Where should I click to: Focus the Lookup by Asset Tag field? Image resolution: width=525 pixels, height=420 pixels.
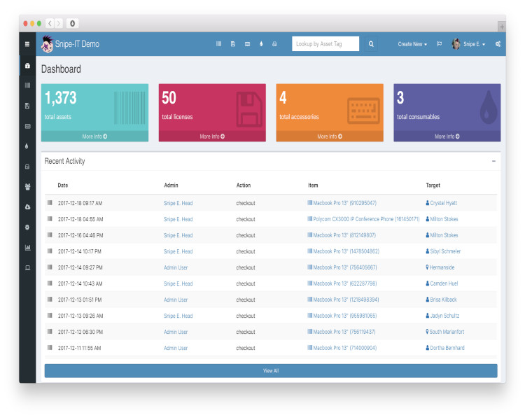tap(325, 44)
